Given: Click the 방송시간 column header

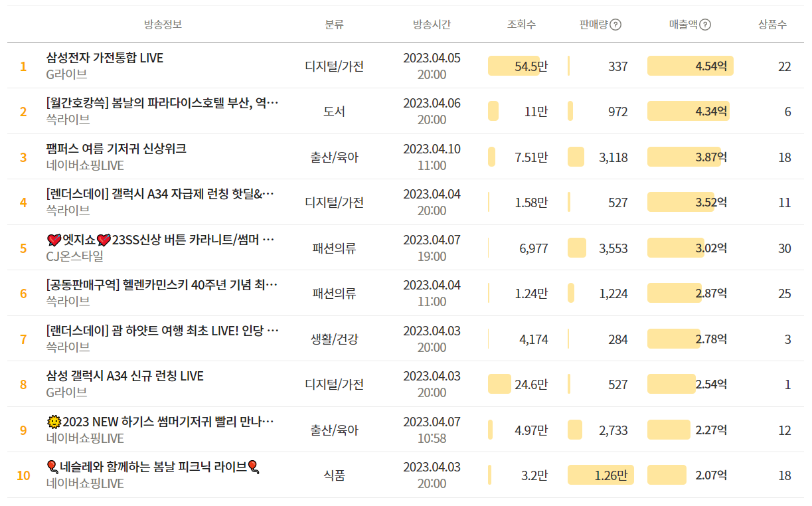Looking at the screenshot, I should click(x=432, y=25).
